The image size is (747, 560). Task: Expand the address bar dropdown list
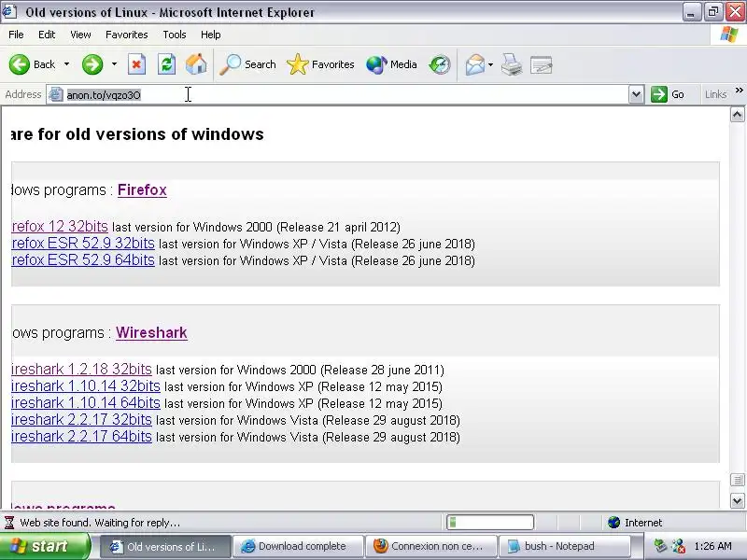(636, 94)
